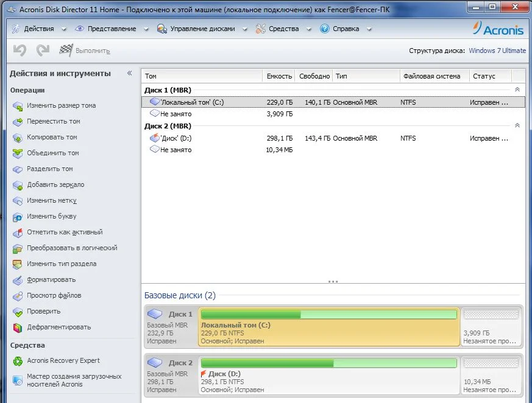Click the Acronis Recovery Expert icon
Viewport: 532px width, 403px height.
18,361
